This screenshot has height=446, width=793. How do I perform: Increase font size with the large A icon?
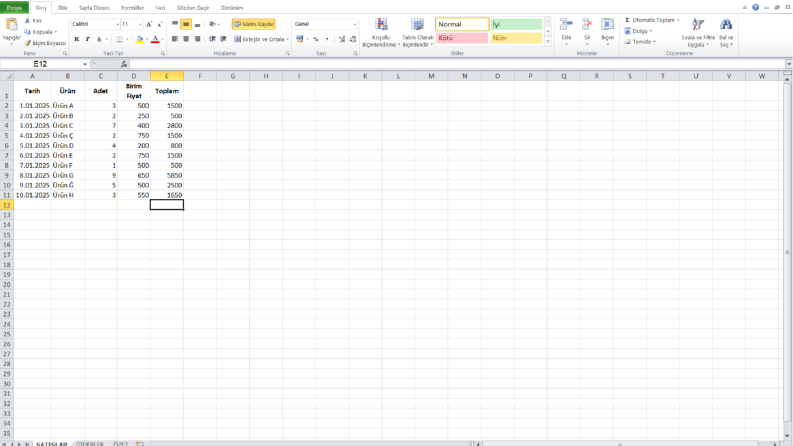pyautogui.click(x=149, y=24)
